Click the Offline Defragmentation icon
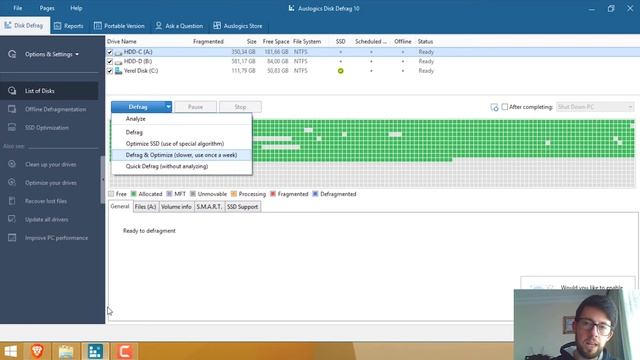This screenshot has width=640, height=360. tap(12, 109)
